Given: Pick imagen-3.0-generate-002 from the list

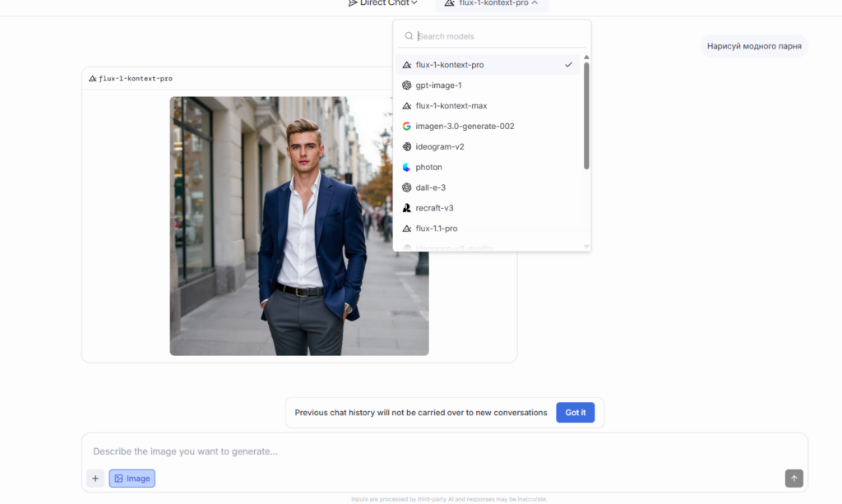Looking at the screenshot, I should (x=488, y=126).
